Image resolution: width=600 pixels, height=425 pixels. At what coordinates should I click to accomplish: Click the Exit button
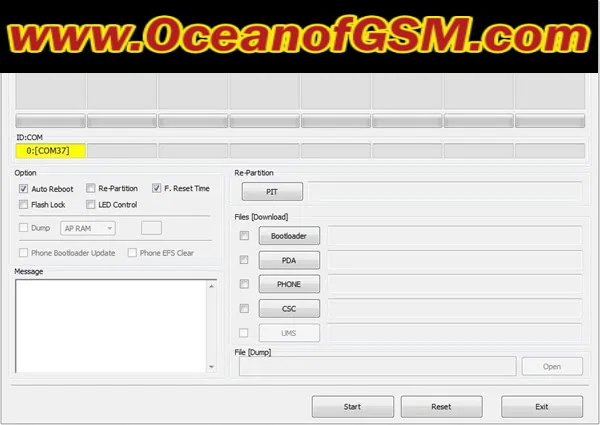click(541, 407)
